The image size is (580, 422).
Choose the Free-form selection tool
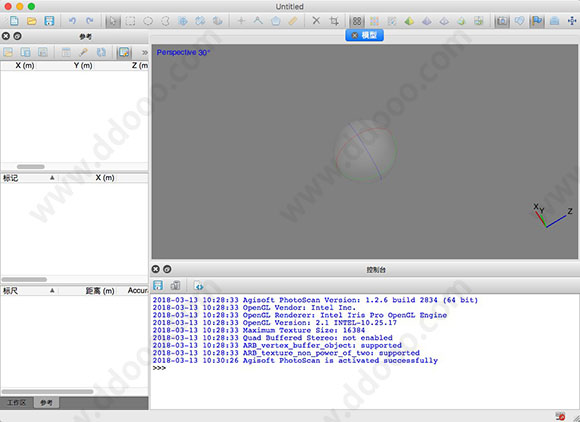point(165,21)
